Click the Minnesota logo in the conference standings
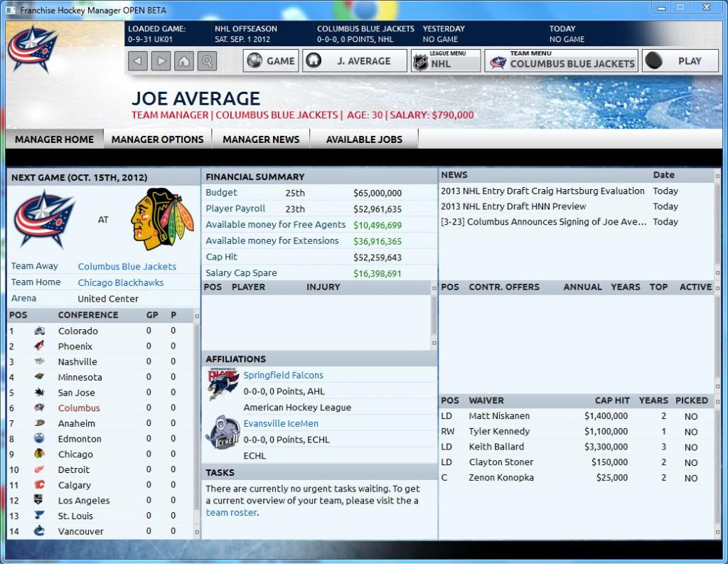The width and height of the screenshot is (728, 564). (40, 377)
